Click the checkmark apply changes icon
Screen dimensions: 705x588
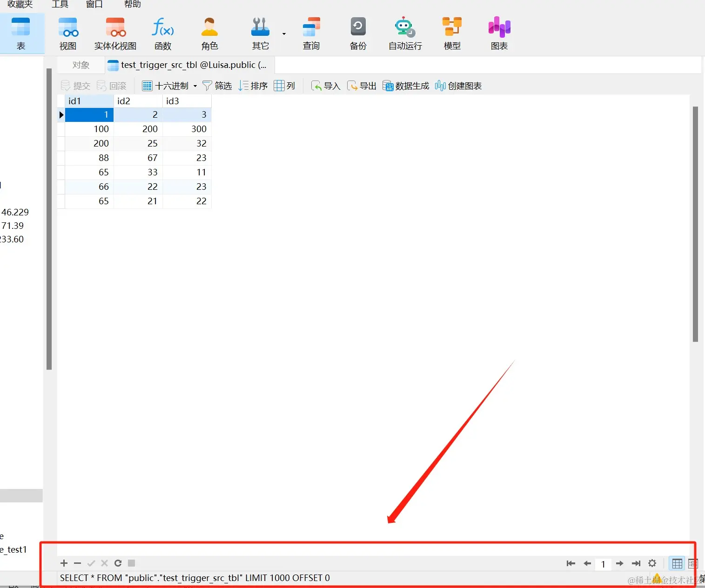tap(91, 563)
